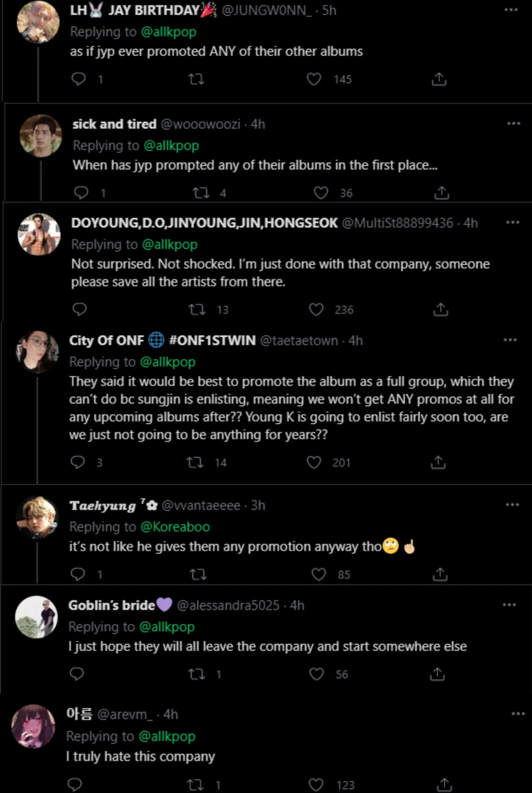View the City Of ONF user avatar

pos(37,352)
